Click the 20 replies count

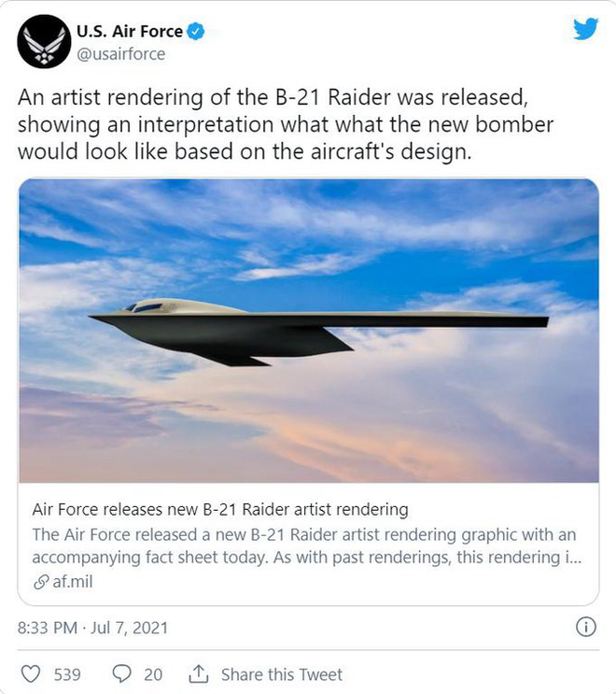pyautogui.click(x=153, y=673)
